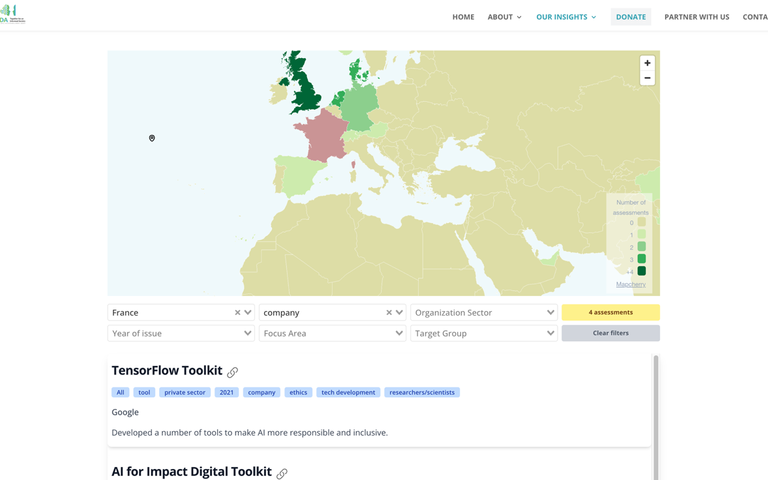Click the 'Developed a number of tools' description

pyautogui.click(x=249, y=433)
